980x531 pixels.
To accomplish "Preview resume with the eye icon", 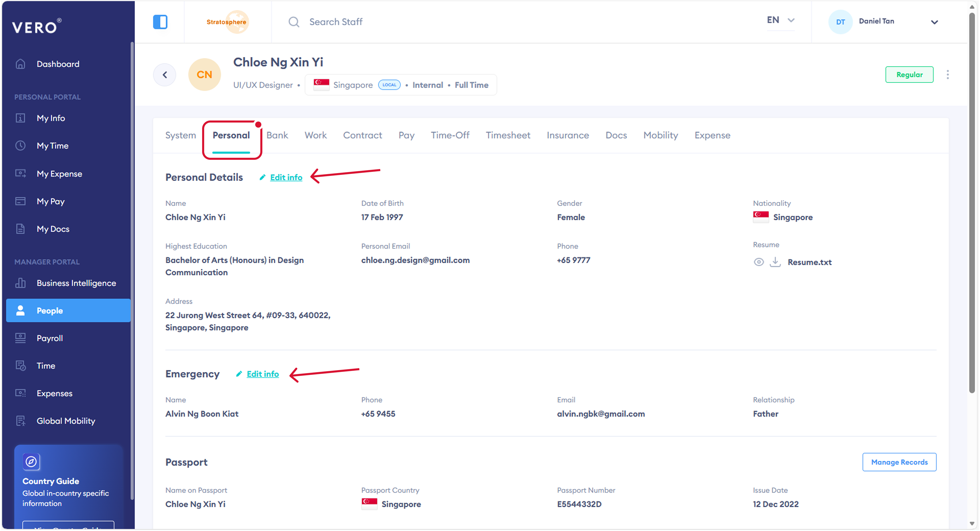I will 758,262.
